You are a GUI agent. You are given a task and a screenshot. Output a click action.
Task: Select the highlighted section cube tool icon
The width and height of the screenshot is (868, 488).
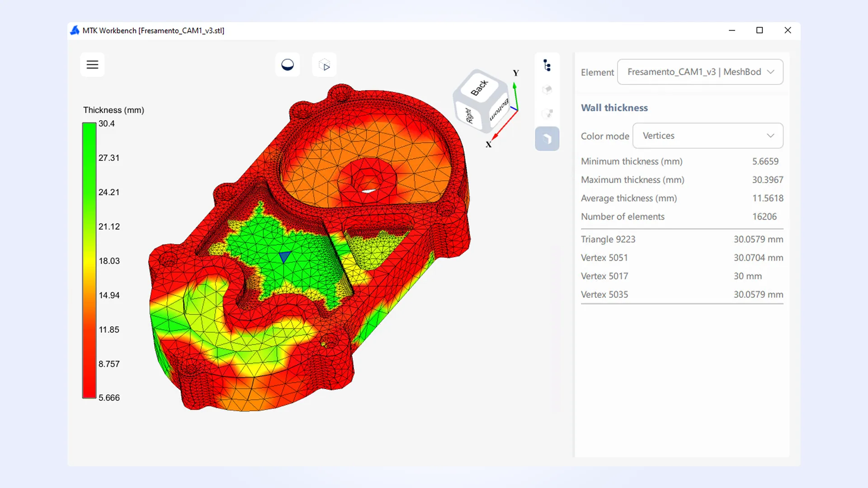(547, 139)
